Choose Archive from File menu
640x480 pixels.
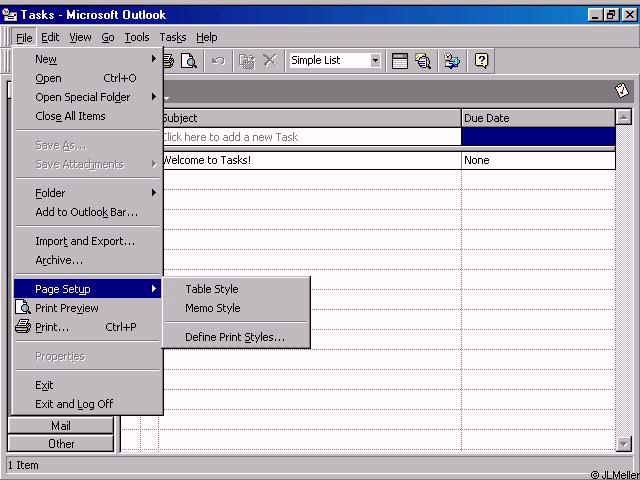pos(87,260)
